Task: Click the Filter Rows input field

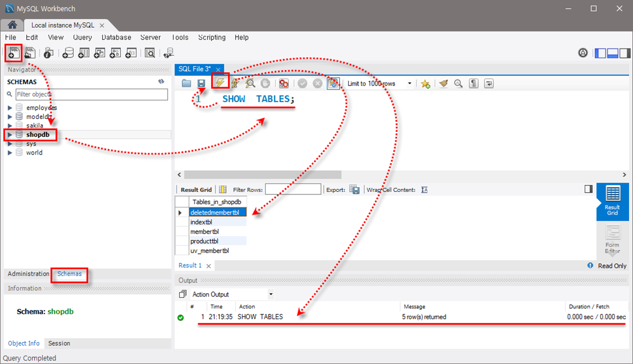Action: coord(293,189)
